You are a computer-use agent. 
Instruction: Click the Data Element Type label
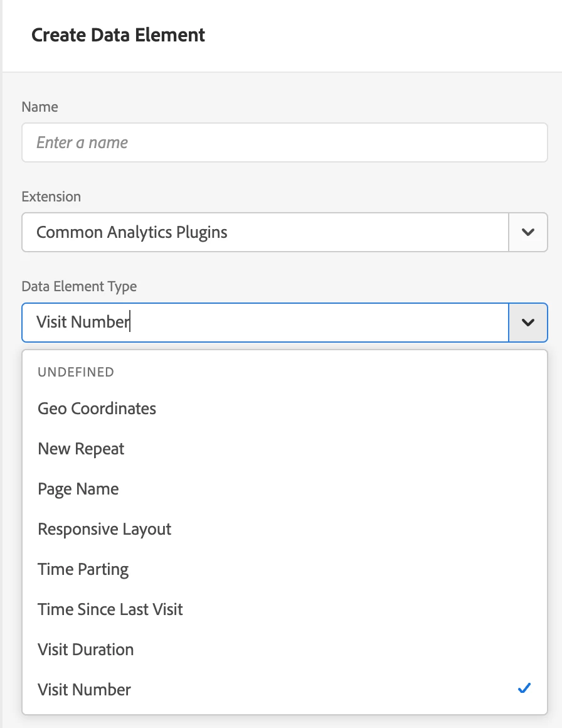point(79,286)
